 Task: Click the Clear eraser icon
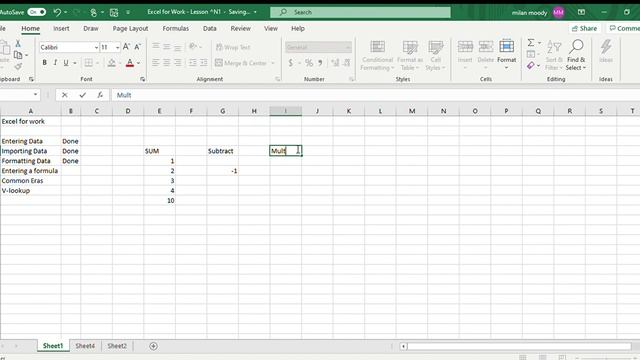(531, 65)
